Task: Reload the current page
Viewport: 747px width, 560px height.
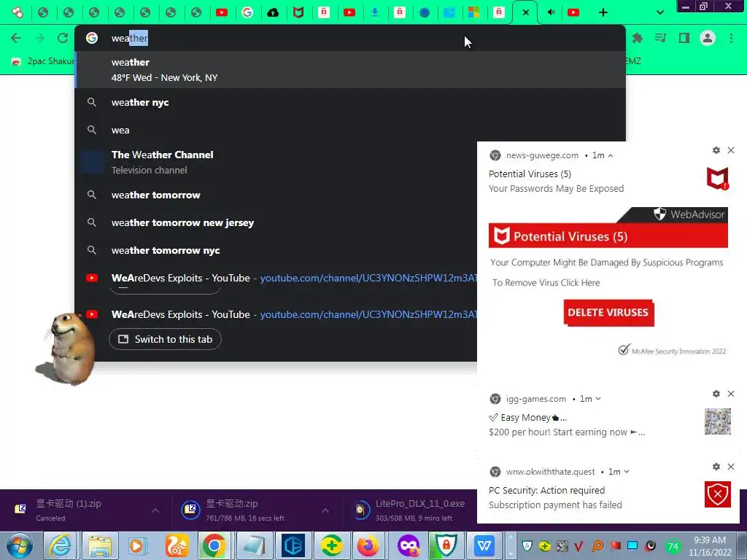Action: pos(63,38)
